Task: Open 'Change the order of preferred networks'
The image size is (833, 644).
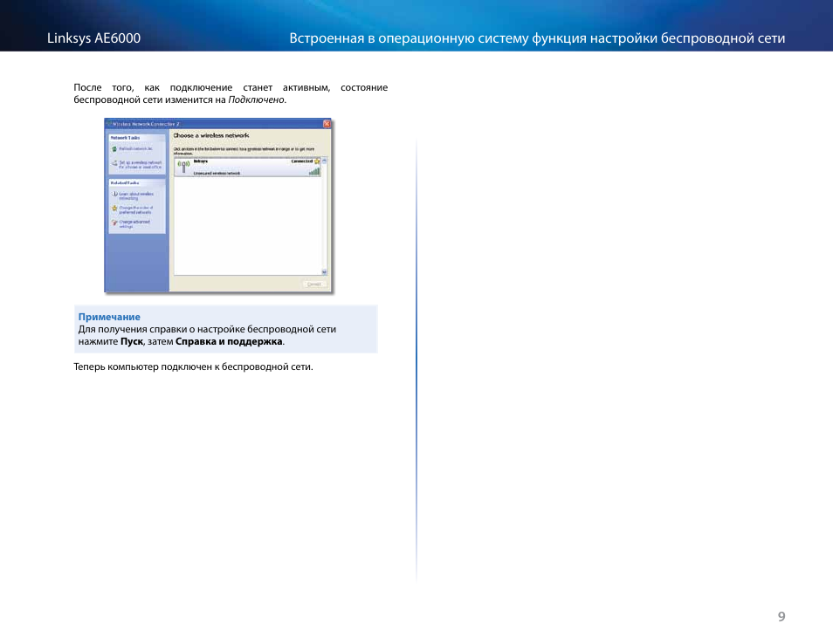Action: click(135, 209)
